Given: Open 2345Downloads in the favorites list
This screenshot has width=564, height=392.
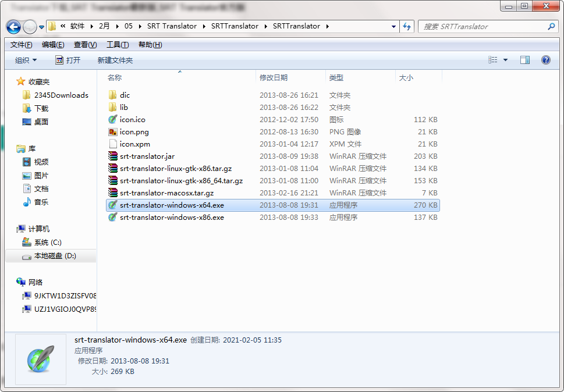Looking at the screenshot, I should pos(61,95).
